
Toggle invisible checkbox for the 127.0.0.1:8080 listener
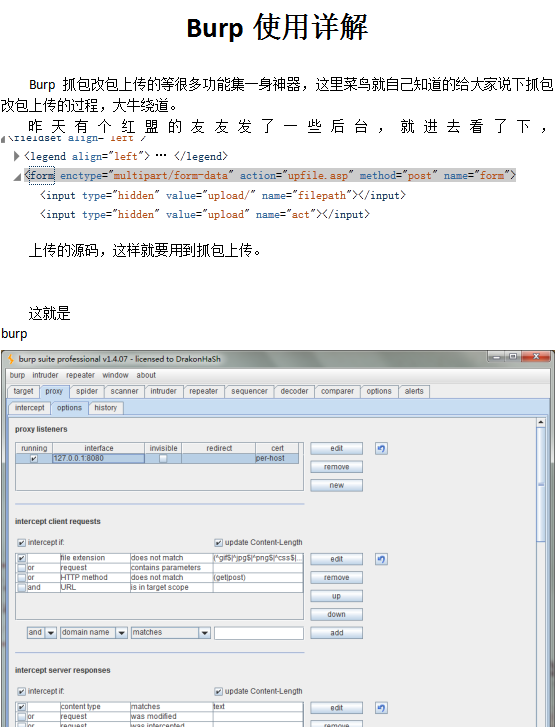tap(163, 459)
